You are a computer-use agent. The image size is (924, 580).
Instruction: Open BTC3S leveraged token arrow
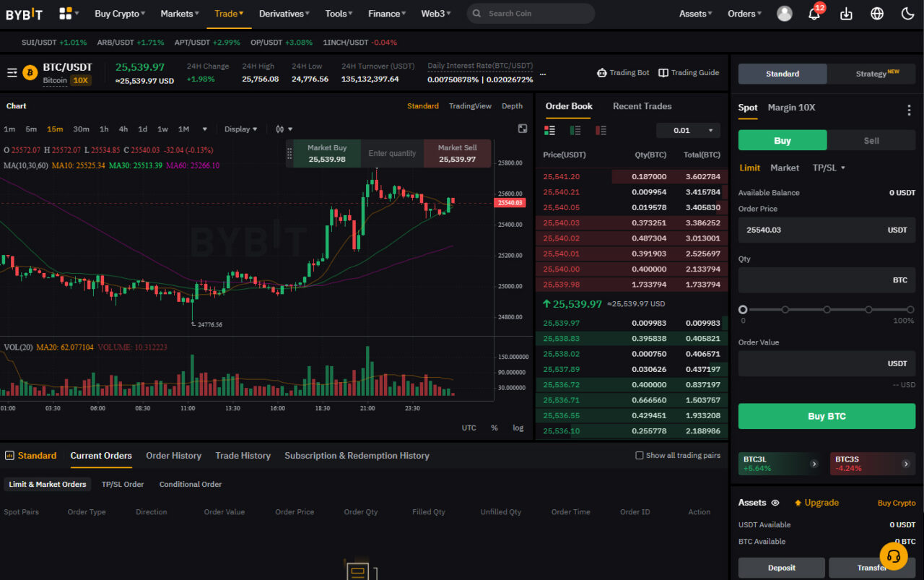point(906,464)
